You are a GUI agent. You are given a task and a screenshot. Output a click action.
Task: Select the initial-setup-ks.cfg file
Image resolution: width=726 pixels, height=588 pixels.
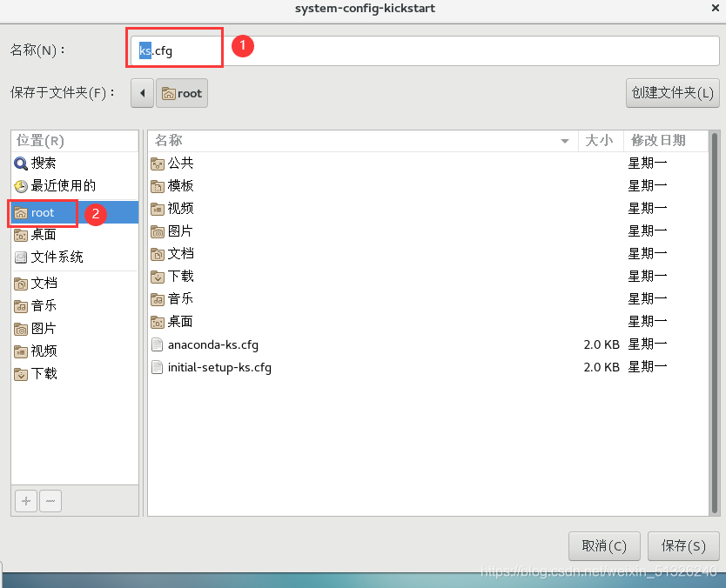428,367
